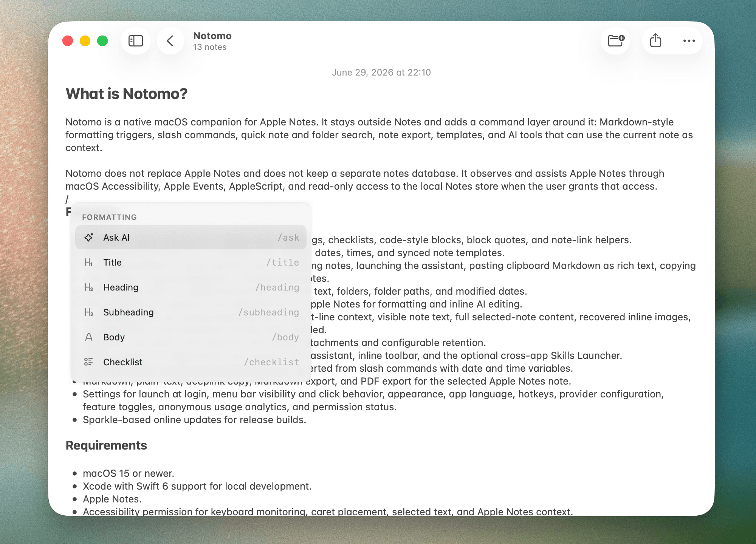756x544 pixels.
Task: Click the Requirements heading
Action: coord(106,445)
